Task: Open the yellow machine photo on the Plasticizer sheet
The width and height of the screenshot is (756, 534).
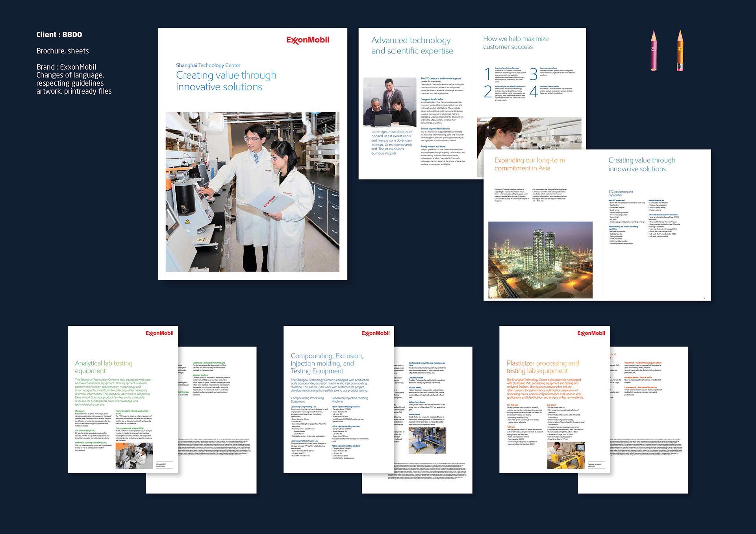Action: coord(566,455)
